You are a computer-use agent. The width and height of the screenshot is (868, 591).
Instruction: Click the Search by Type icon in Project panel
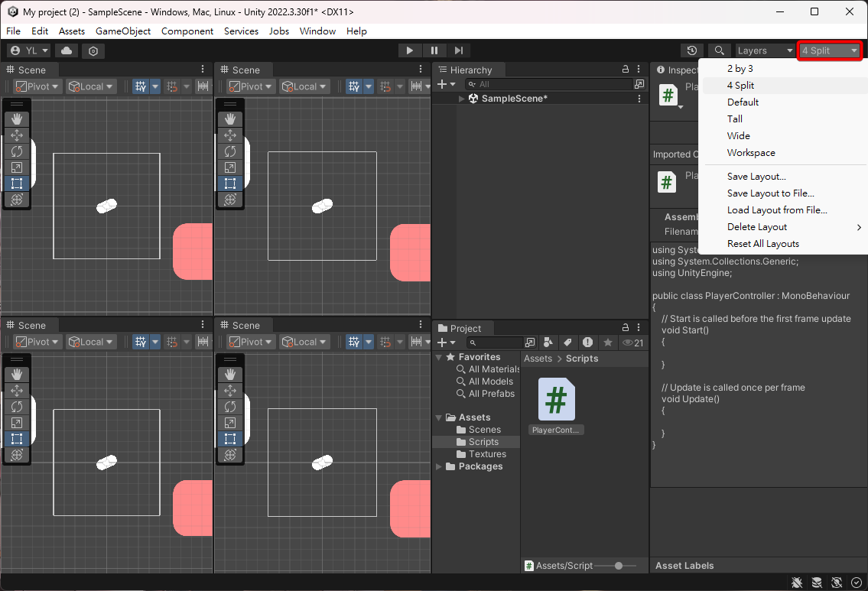(548, 343)
